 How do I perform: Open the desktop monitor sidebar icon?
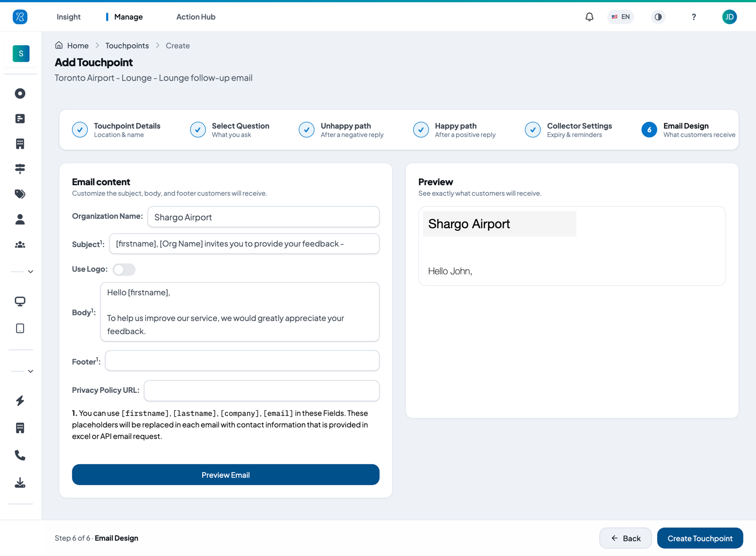coord(20,301)
